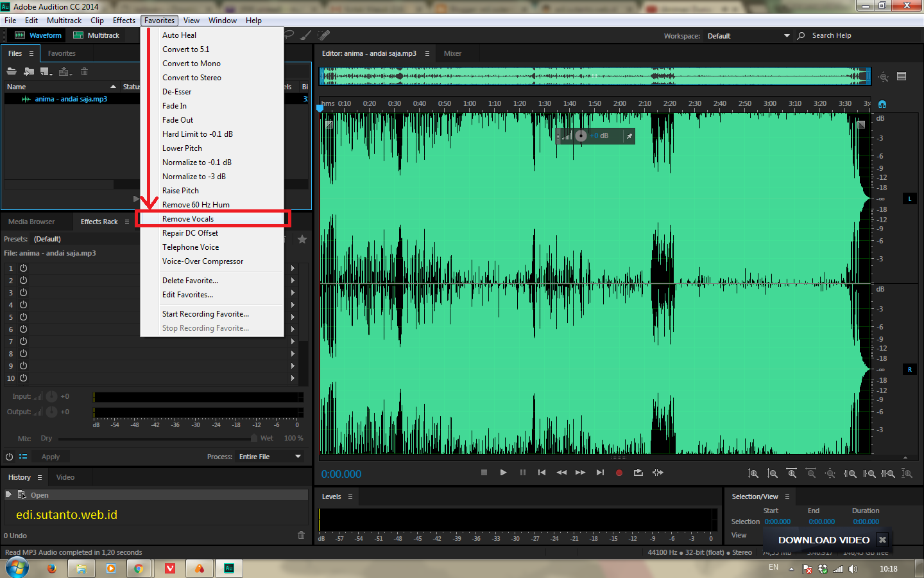Image resolution: width=924 pixels, height=578 pixels.
Task: Open the Workspace dropdown
Action: click(x=748, y=36)
